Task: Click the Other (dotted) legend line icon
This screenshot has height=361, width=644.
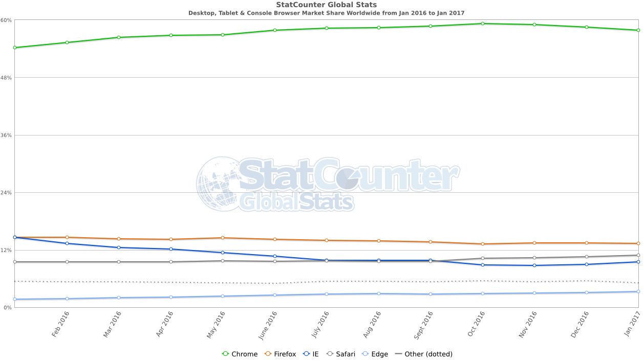Action: pos(398,354)
